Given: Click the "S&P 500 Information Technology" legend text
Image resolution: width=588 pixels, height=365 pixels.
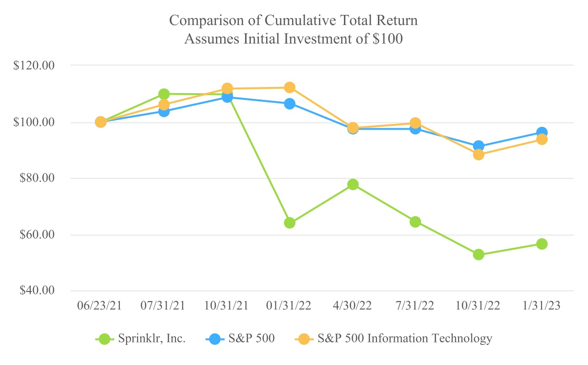Looking at the screenshot, I should click(x=405, y=339).
